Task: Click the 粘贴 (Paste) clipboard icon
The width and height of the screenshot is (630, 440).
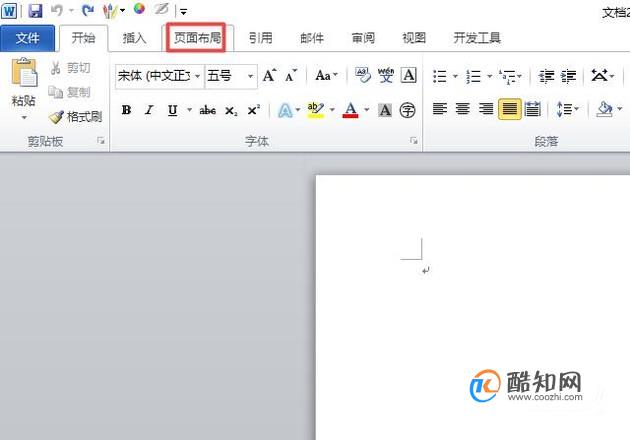Action: click(24, 73)
